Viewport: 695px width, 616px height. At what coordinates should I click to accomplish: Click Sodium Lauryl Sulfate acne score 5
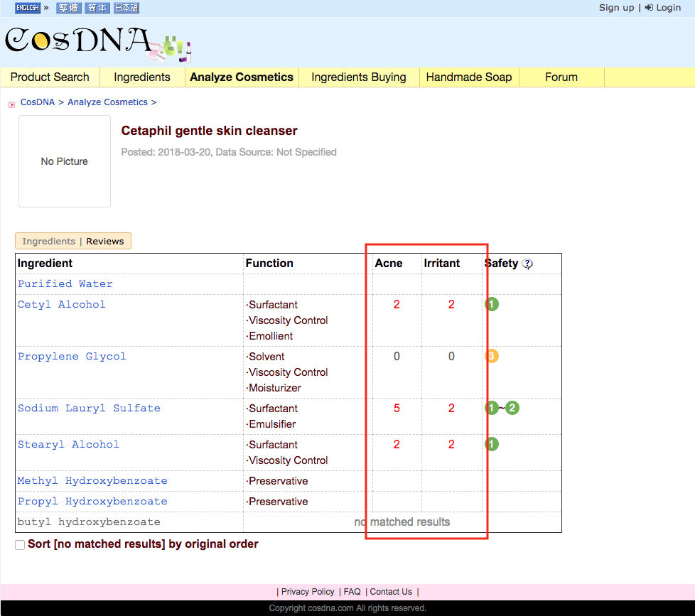click(397, 408)
